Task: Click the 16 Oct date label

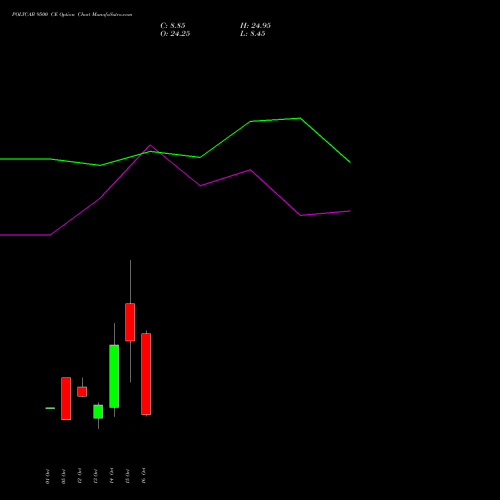Action: point(144,476)
